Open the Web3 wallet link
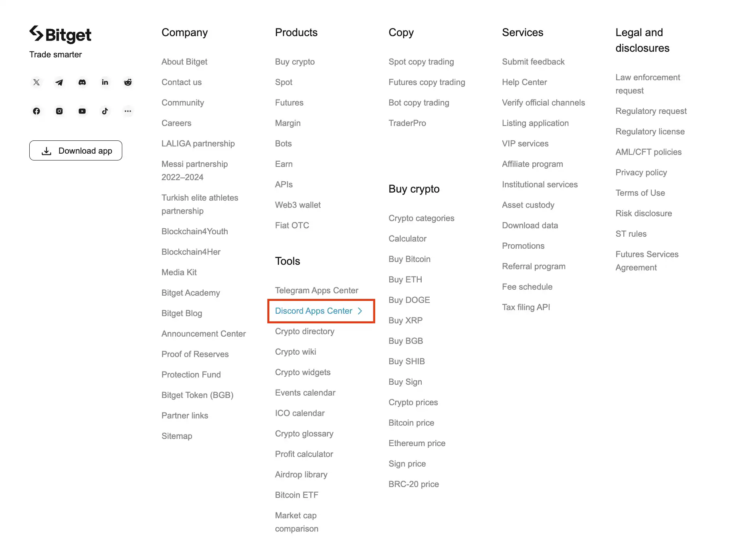 (x=297, y=205)
